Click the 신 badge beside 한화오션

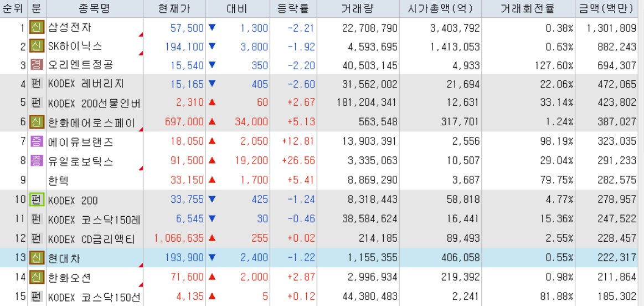(37, 277)
